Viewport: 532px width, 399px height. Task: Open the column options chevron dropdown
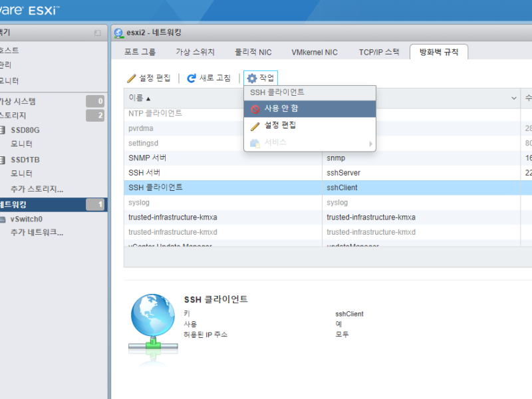click(x=513, y=98)
